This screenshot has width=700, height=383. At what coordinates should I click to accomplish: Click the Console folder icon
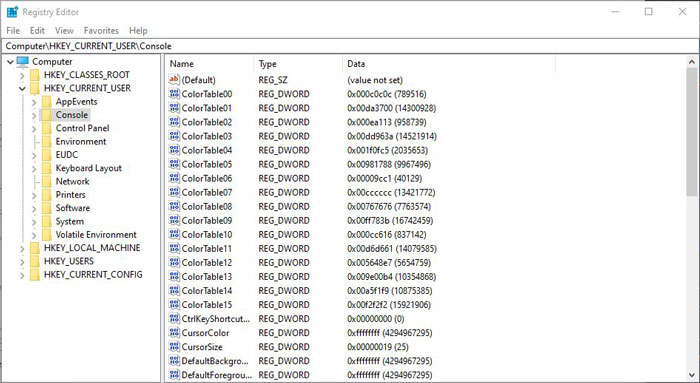[46, 115]
